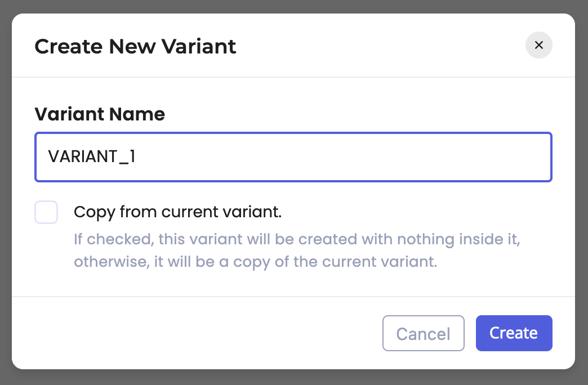Click the X icon in dialog header

tap(538, 45)
